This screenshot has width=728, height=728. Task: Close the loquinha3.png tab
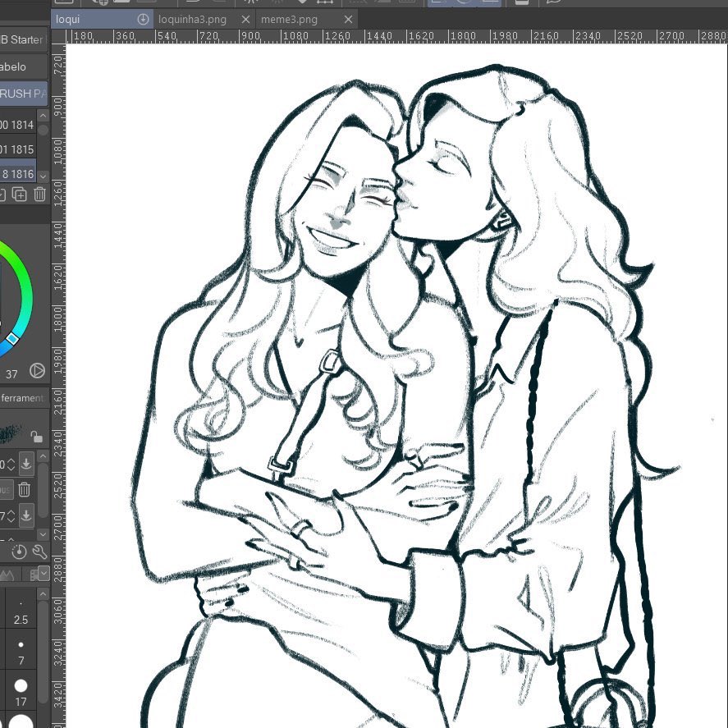[x=245, y=20]
